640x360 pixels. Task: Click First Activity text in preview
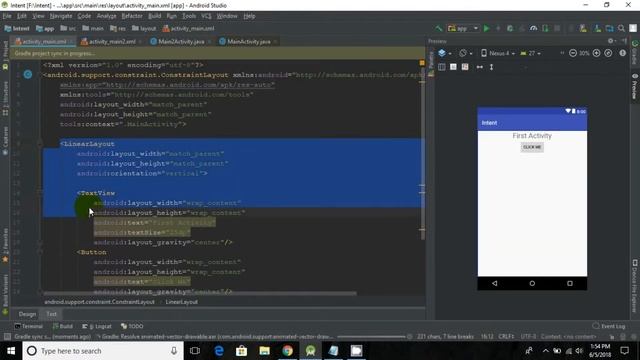532,136
